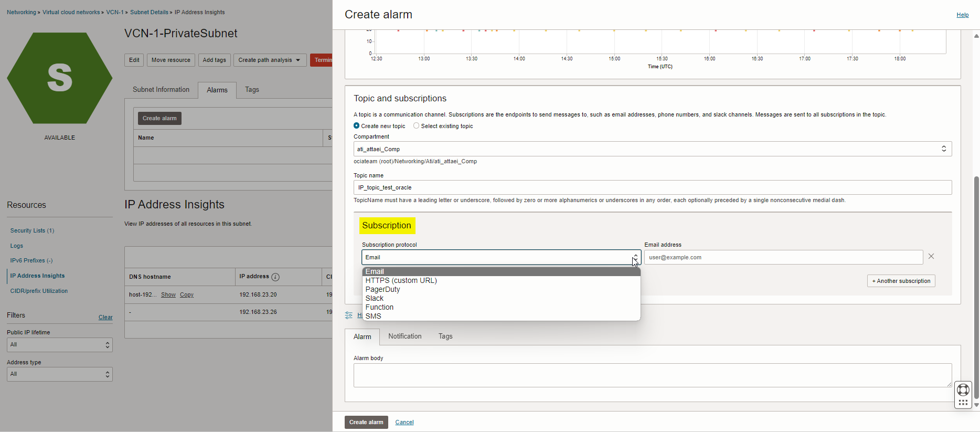Click the sliders icon under the subscription panel

pos(349,315)
